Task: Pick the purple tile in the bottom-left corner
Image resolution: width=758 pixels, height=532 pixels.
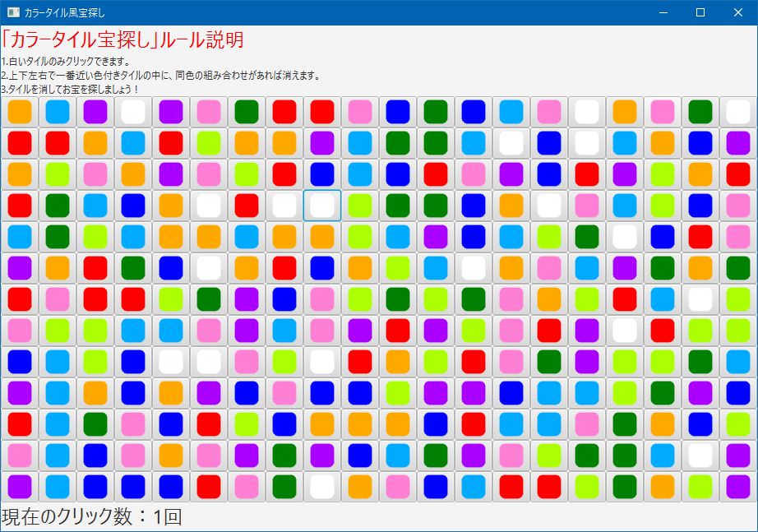Action: point(20,486)
